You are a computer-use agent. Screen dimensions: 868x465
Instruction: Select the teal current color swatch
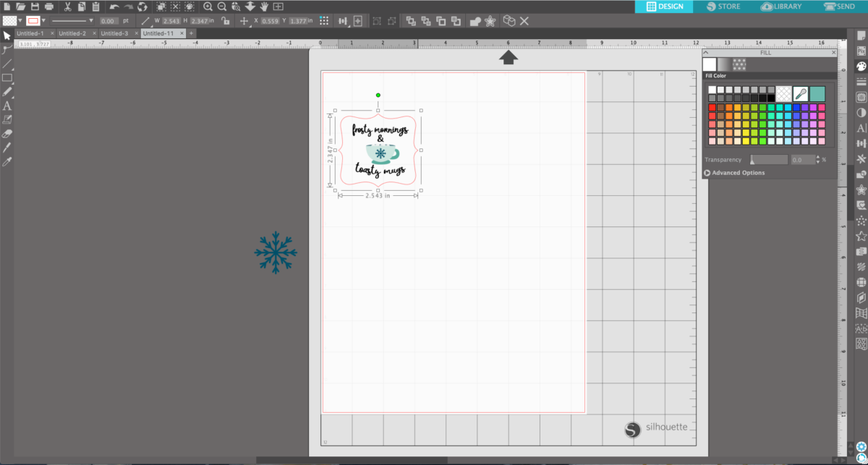click(x=817, y=93)
